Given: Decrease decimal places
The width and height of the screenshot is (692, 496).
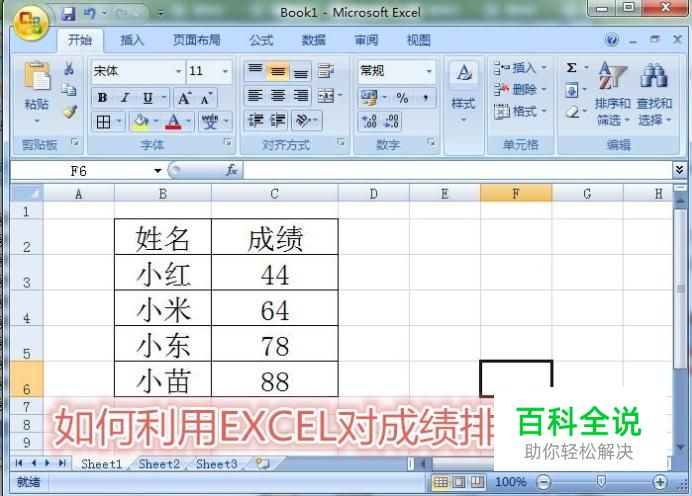Looking at the screenshot, I should pyautogui.click(x=391, y=121).
